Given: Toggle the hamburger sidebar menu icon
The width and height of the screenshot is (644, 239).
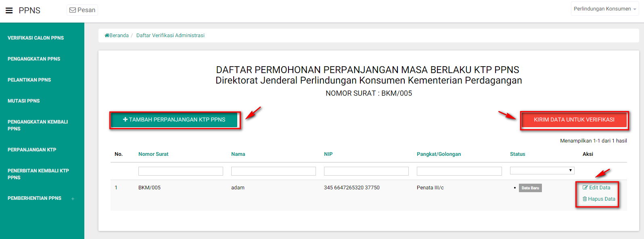Looking at the screenshot, I should pos(9,10).
